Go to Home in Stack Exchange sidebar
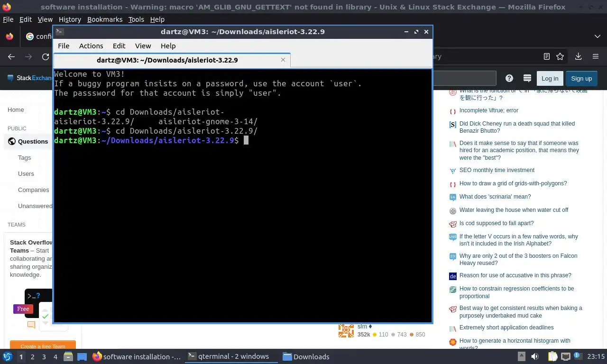The image size is (607, 364). (x=16, y=109)
